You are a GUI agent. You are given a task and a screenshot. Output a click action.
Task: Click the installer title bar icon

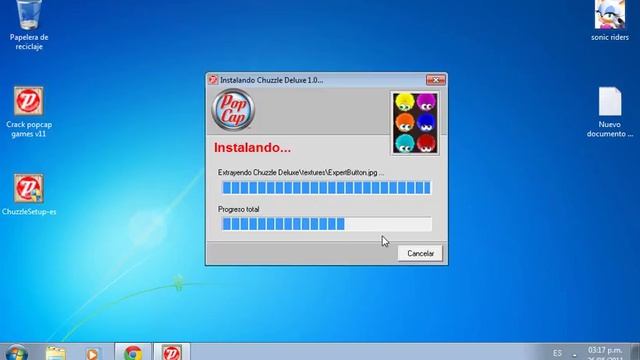[x=213, y=80]
